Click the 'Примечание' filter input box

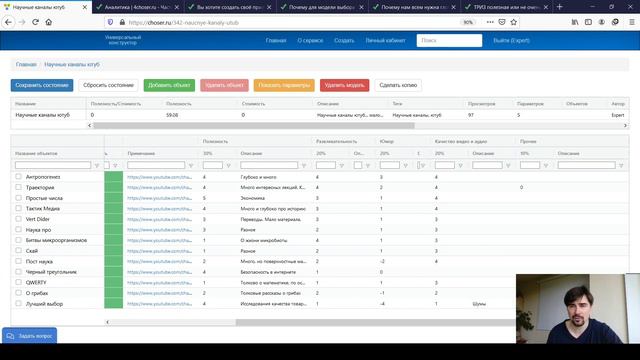click(x=156, y=165)
